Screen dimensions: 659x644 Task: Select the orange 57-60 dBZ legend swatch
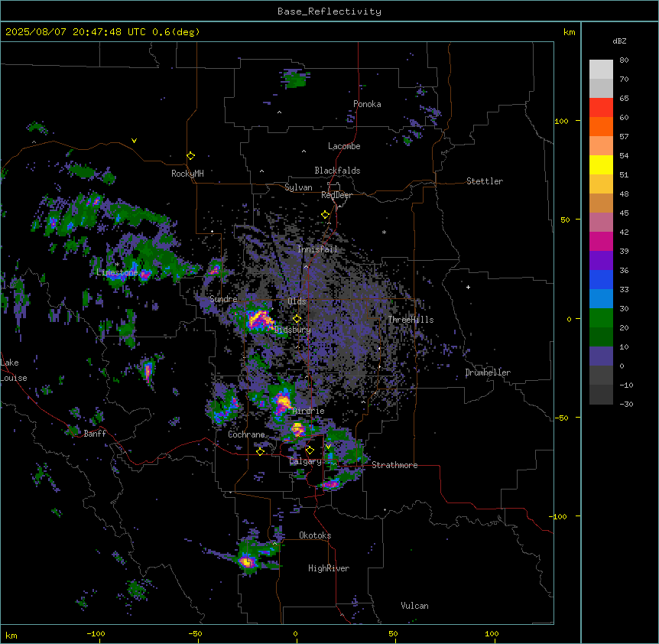(601, 127)
